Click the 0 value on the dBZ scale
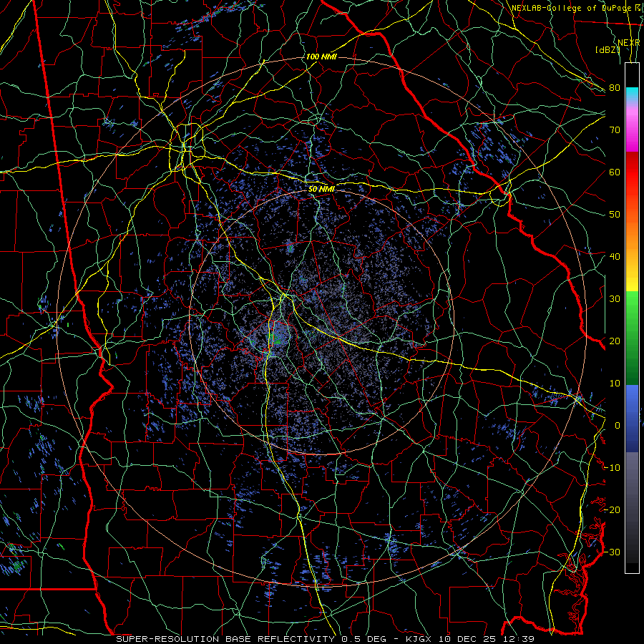Viewport: 644px width, 644px height. (x=618, y=426)
